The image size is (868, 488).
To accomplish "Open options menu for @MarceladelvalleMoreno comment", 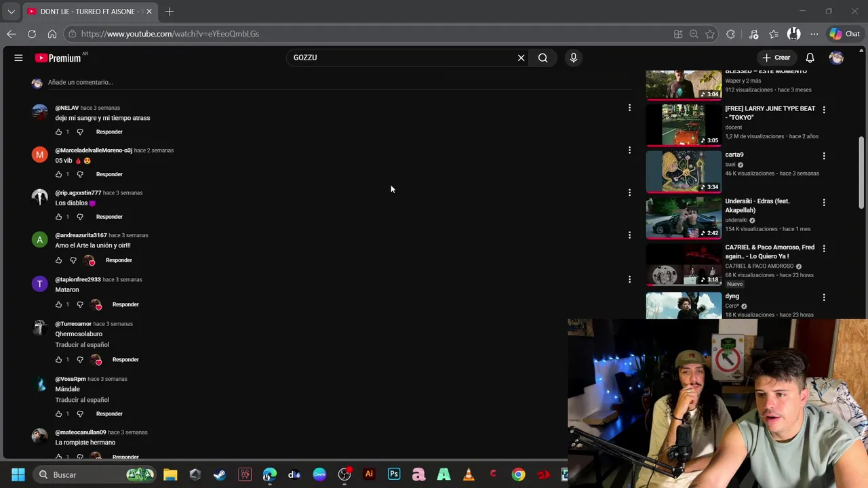I will 629,150.
